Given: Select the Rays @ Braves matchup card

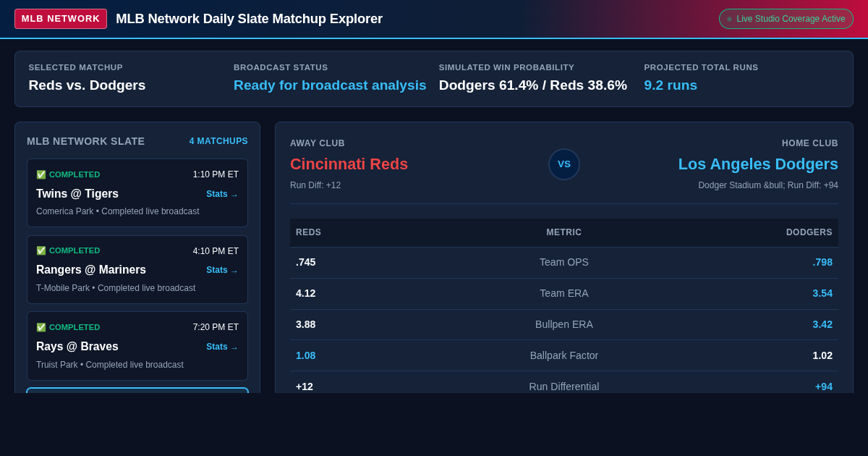Looking at the screenshot, I should (x=137, y=346).
